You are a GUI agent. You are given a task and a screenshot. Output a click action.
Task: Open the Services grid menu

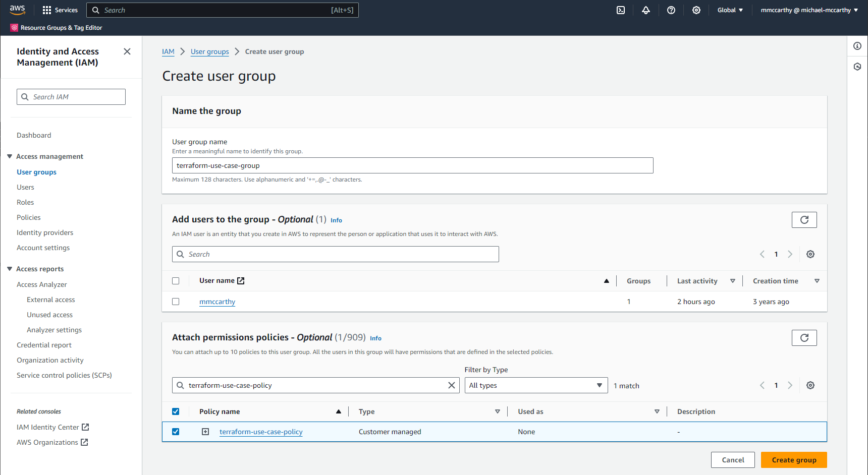pos(60,10)
